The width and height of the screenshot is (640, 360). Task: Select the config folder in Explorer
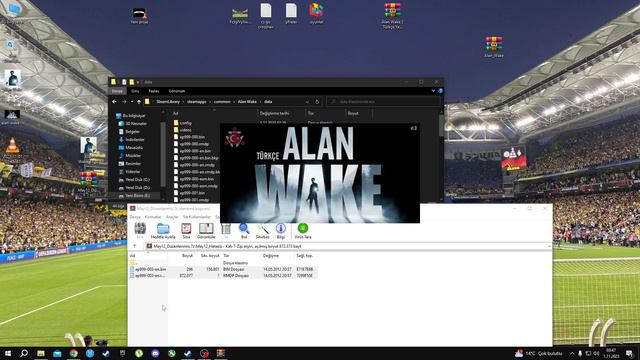[x=182, y=123]
